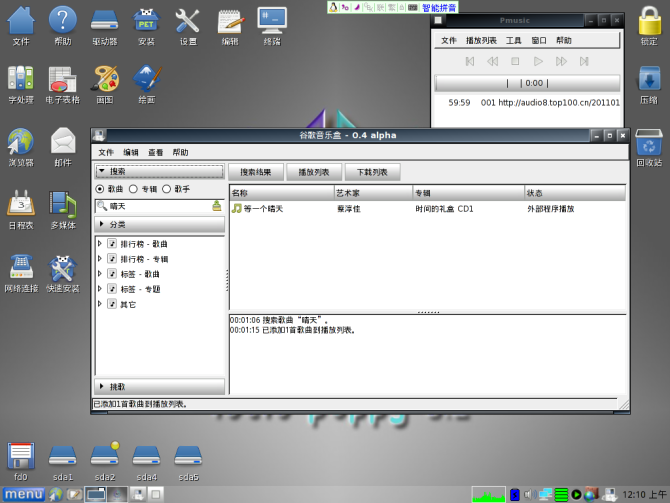670x503 pixels.
Task: Open the sda2 drive icon
Action: 105,456
